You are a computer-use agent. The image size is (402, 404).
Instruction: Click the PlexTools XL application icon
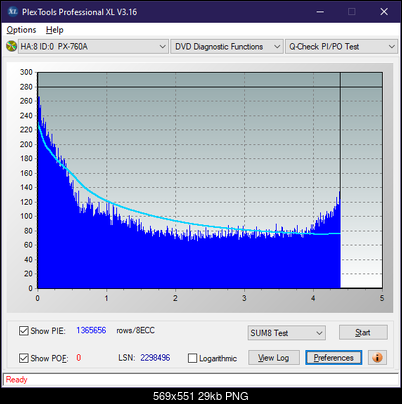tap(13, 12)
